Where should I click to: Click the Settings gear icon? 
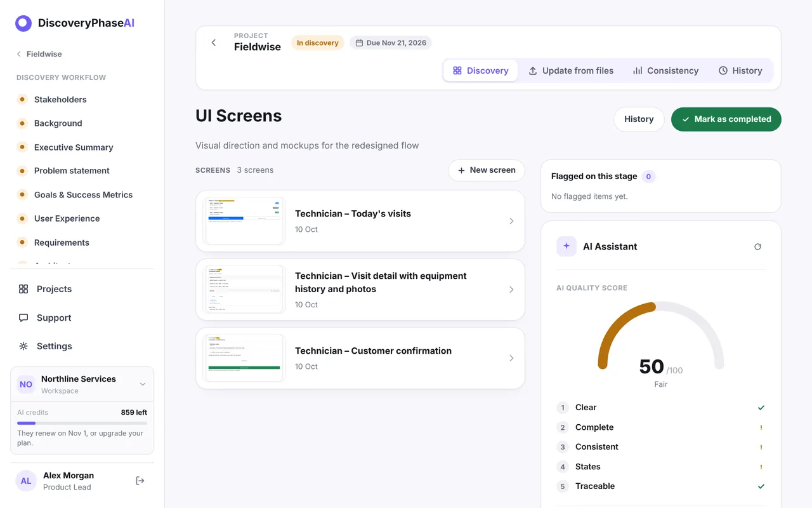point(23,346)
